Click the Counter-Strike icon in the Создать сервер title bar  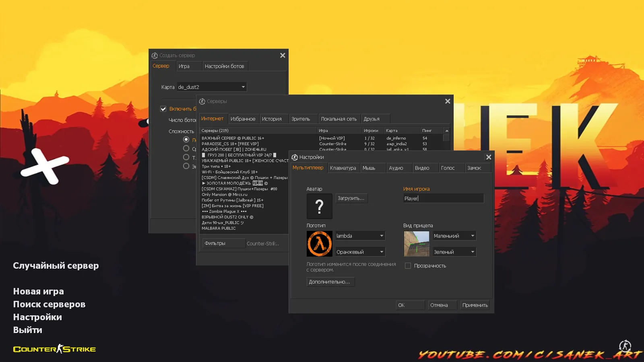(155, 56)
